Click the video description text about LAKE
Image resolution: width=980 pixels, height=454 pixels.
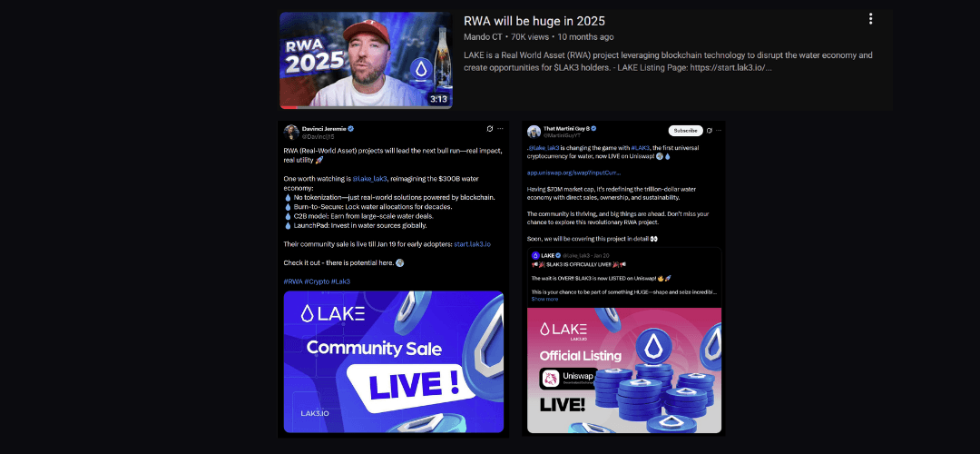(x=668, y=61)
